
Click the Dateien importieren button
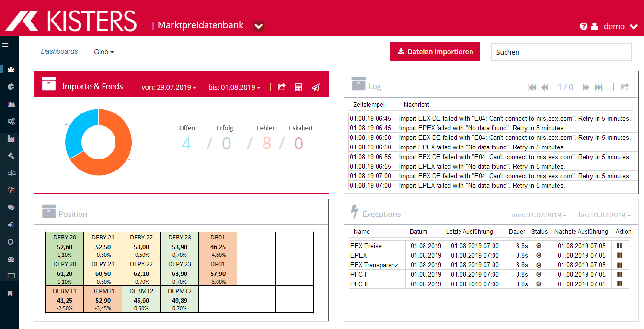tap(435, 52)
